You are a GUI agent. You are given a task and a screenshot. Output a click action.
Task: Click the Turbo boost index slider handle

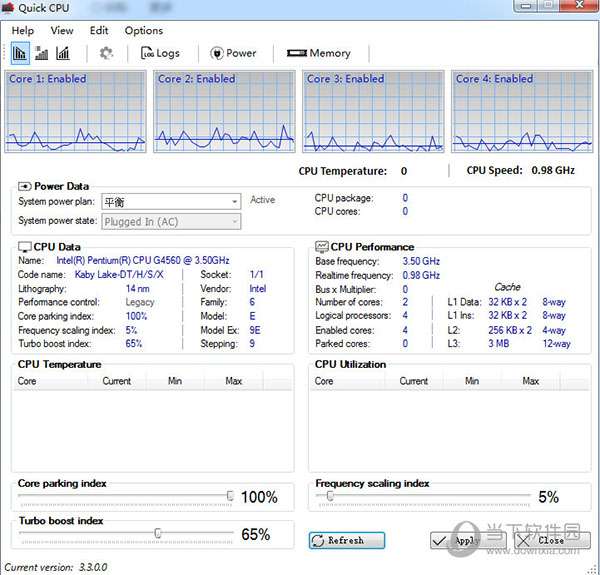click(157, 534)
